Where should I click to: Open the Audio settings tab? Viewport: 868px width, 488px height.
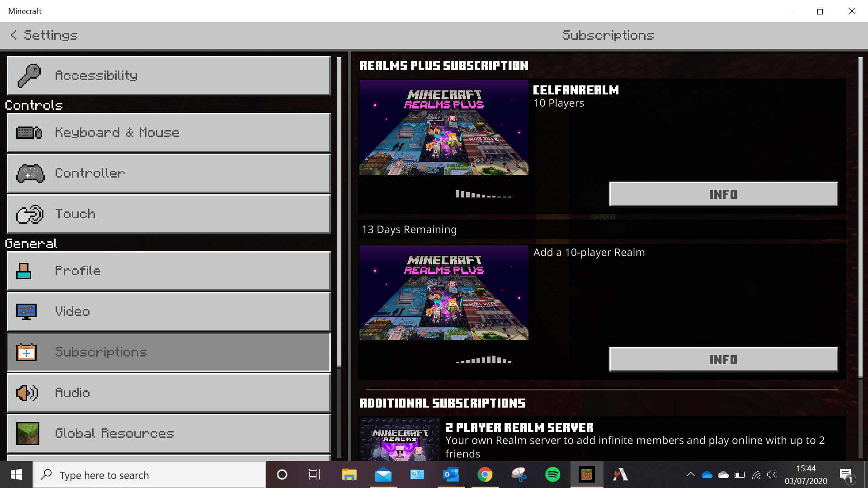coord(169,393)
